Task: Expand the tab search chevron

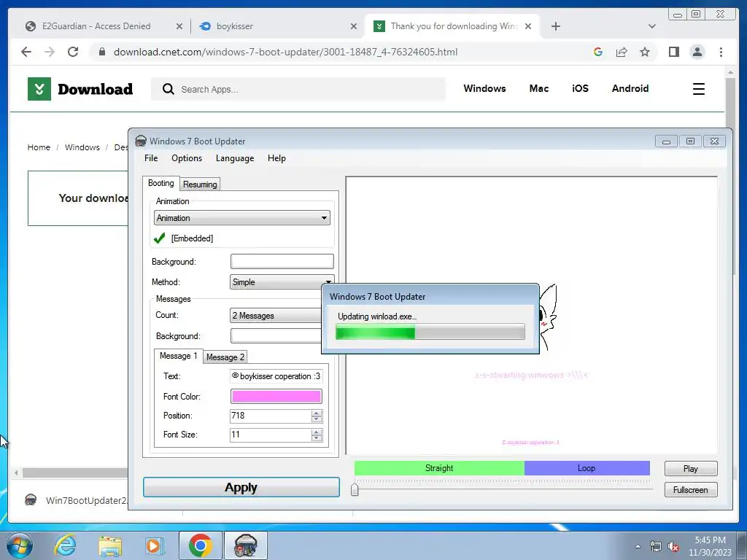Action: pos(652,26)
